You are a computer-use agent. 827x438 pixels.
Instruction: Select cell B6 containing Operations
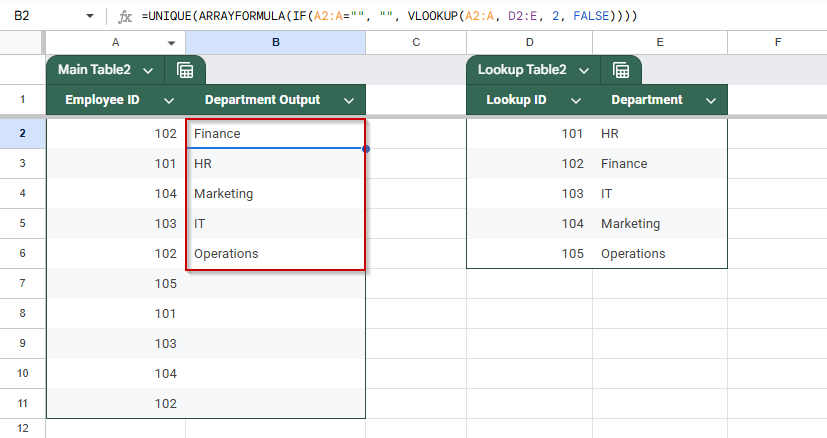(x=275, y=254)
